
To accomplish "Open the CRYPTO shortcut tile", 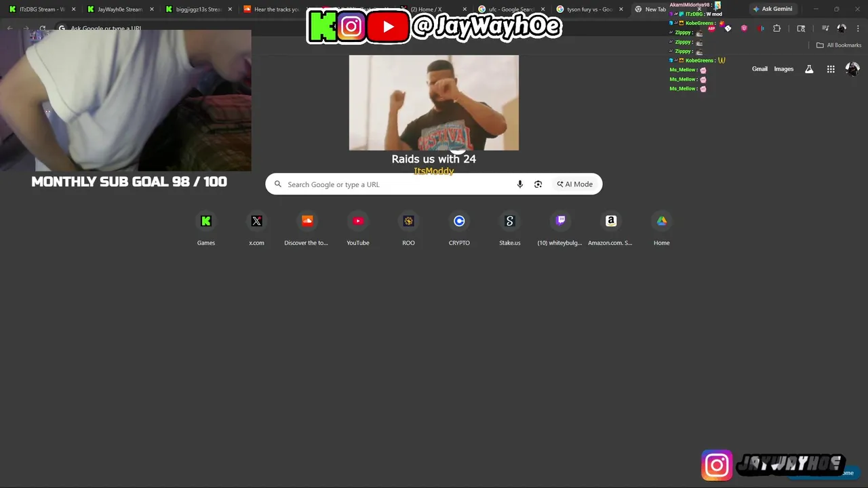I will point(459,229).
